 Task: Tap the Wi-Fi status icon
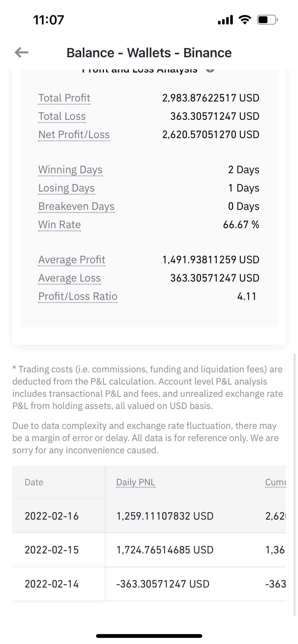point(245,20)
